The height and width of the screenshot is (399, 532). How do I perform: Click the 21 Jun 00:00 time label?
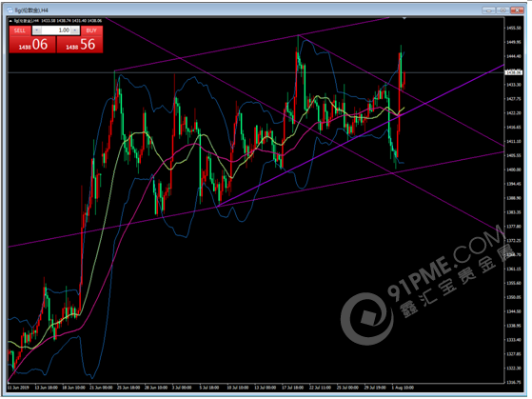point(101,388)
